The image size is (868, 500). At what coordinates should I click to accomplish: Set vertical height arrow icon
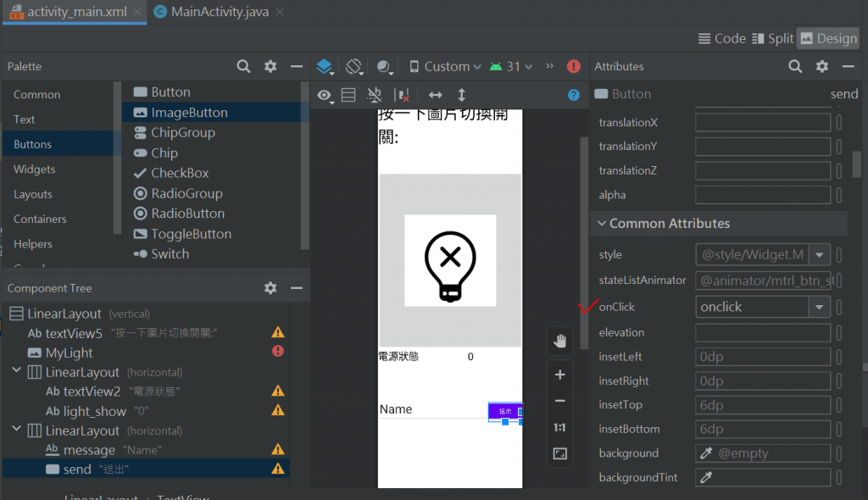click(462, 95)
